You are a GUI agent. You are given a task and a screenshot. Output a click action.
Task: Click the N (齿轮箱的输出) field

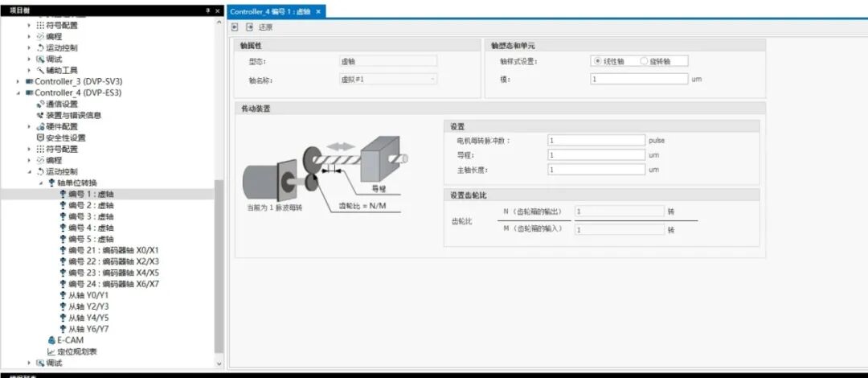coord(620,212)
